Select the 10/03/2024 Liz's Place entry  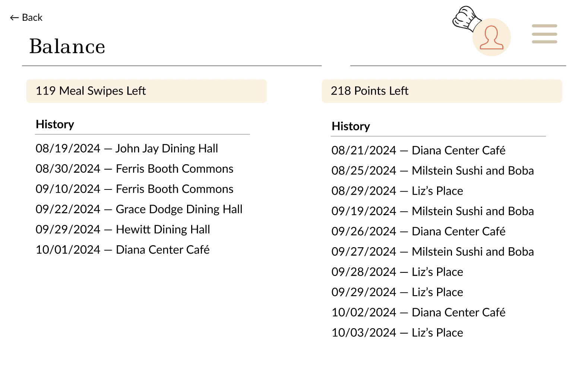[397, 333]
